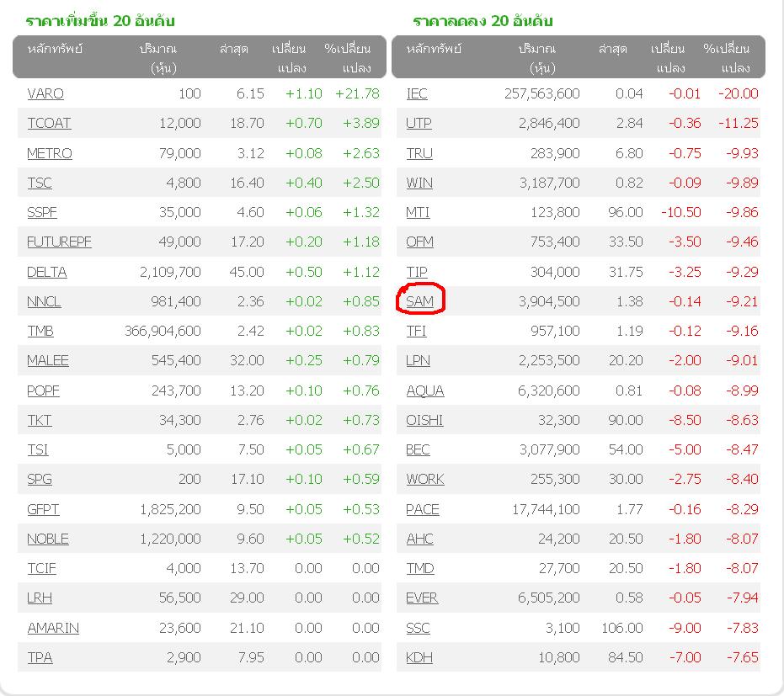Open the circled SAM stock link
Screen dimensions: 784x696
419,301
